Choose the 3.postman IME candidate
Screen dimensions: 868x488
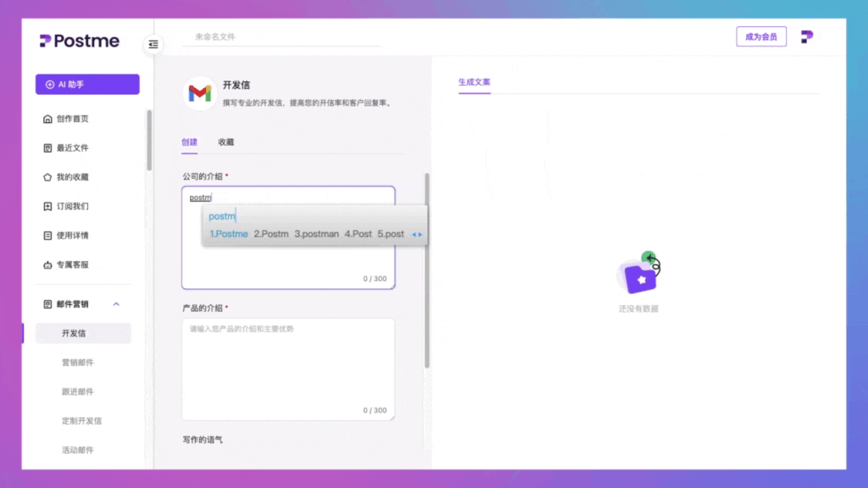316,234
